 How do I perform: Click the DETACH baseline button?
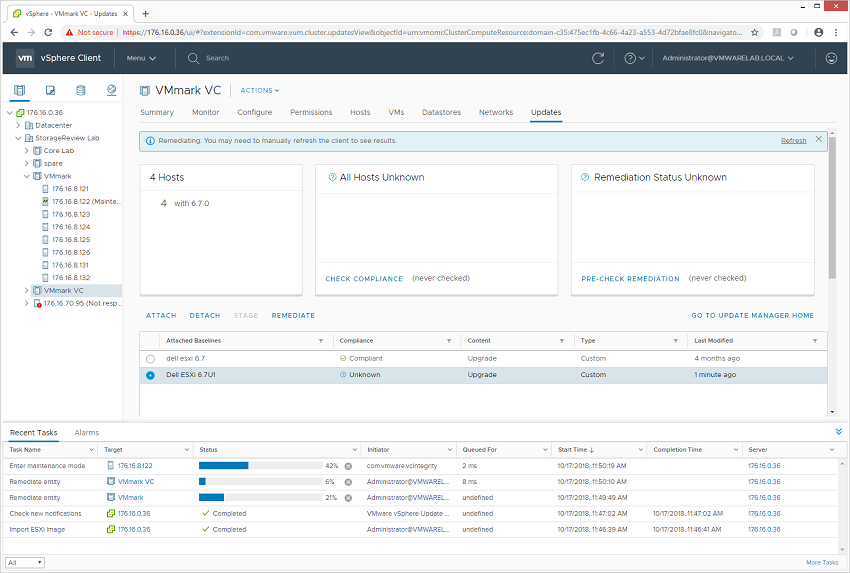click(x=205, y=316)
